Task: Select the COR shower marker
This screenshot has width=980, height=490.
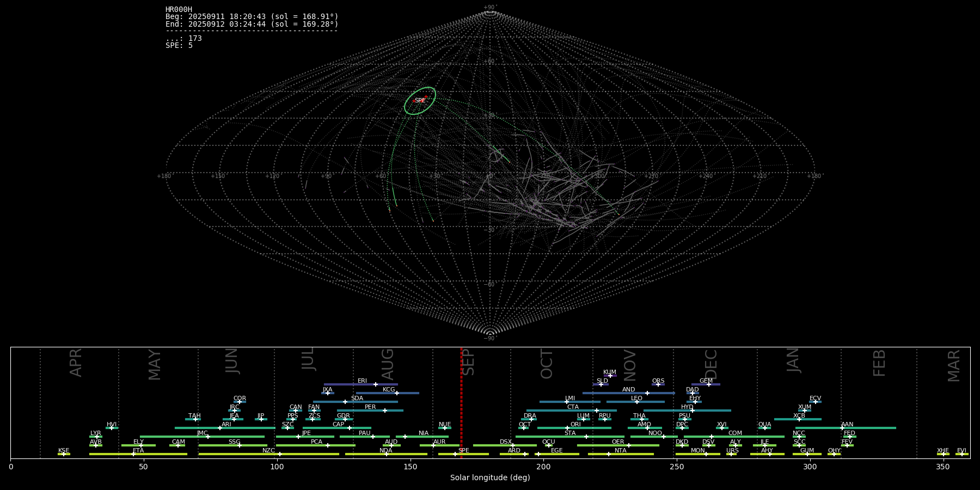Action: click(240, 402)
